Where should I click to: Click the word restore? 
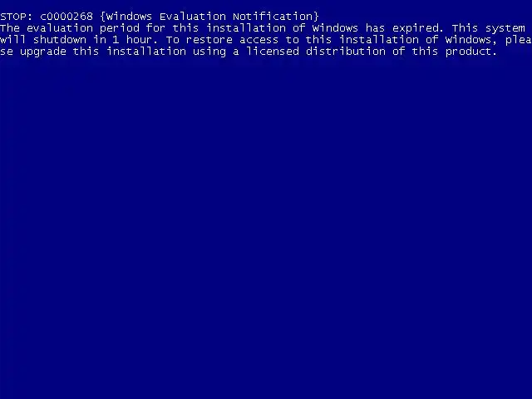tap(209, 40)
